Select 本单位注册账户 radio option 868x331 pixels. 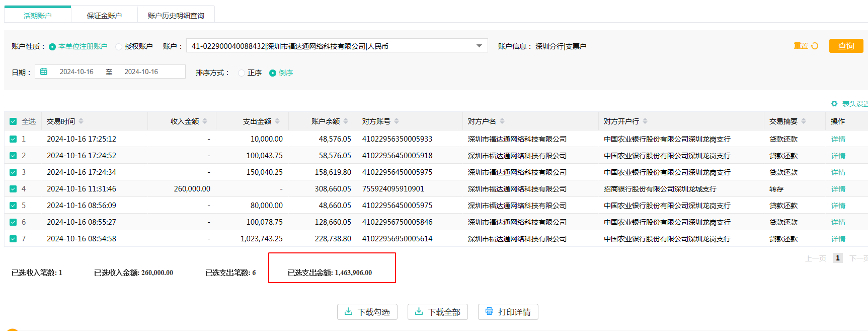coord(52,46)
